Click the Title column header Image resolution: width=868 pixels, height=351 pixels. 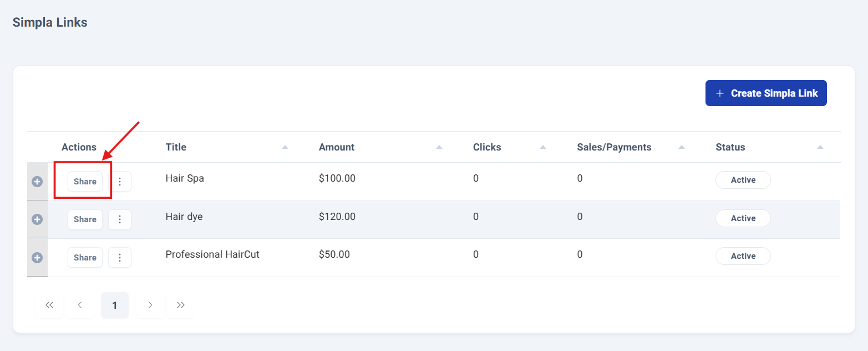click(x=176, y=147)
